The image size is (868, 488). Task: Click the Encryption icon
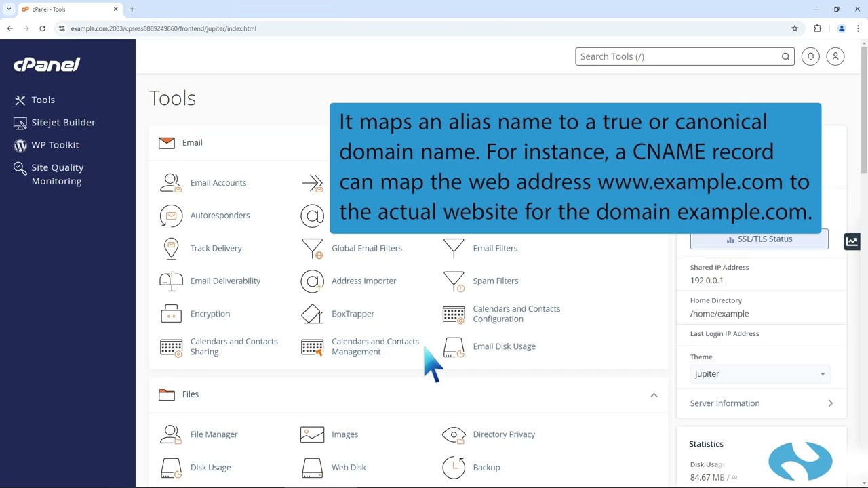pyautogui.click(x=171, y=314)
